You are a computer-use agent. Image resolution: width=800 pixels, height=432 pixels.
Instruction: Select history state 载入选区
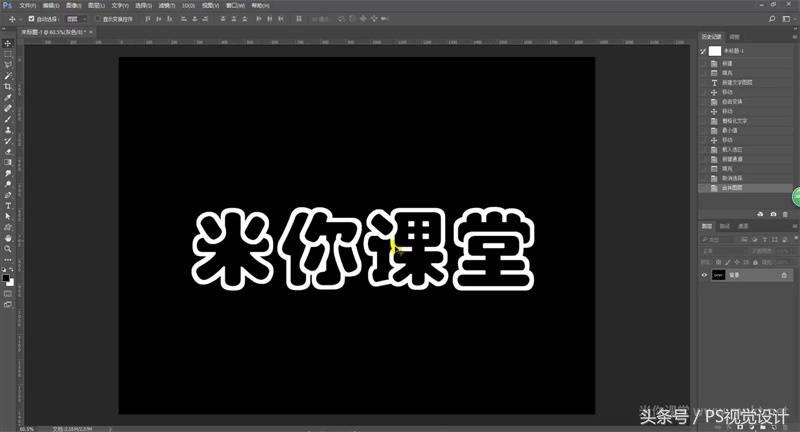(x=745, y=149)
